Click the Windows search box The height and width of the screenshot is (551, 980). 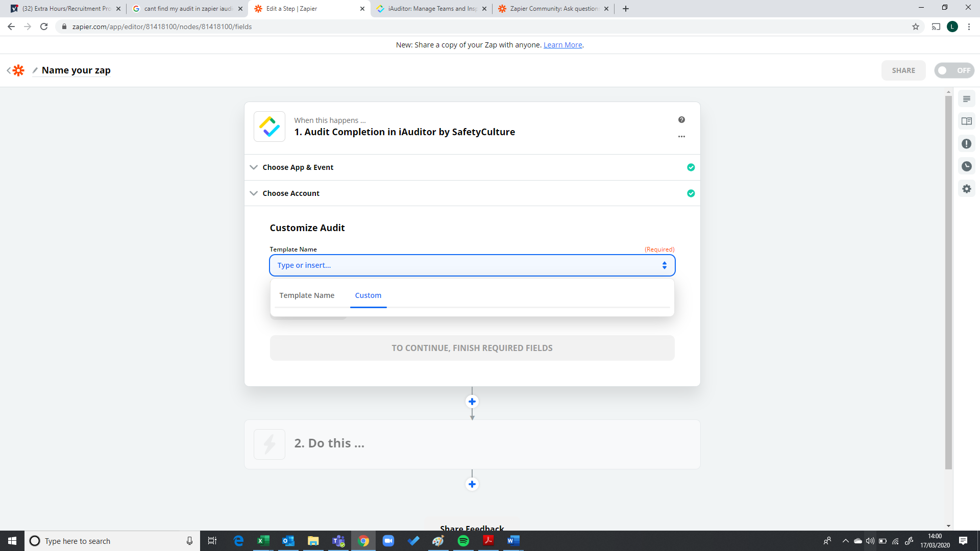point(112,541)
